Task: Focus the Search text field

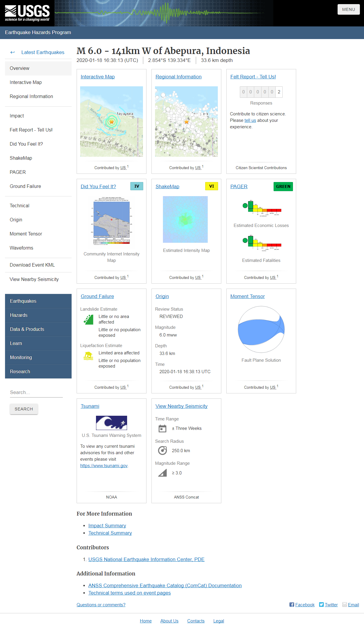Action: click(x=36, y=392)
